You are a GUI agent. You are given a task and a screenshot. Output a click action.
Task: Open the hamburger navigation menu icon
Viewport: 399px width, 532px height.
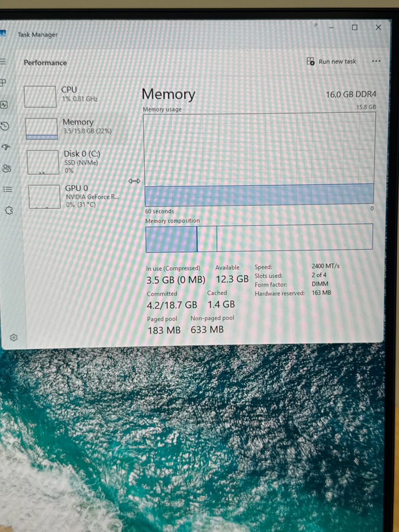point(3,62)
